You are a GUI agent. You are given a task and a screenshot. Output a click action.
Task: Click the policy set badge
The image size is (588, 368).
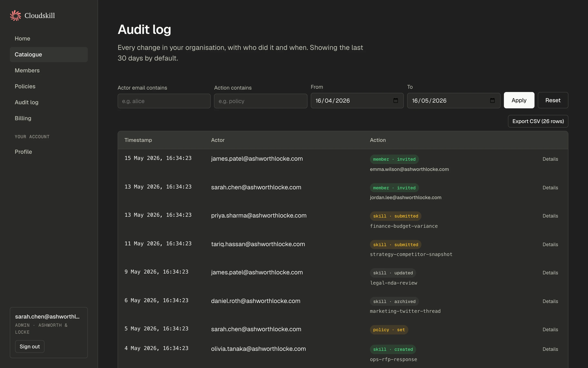[389, 330]
